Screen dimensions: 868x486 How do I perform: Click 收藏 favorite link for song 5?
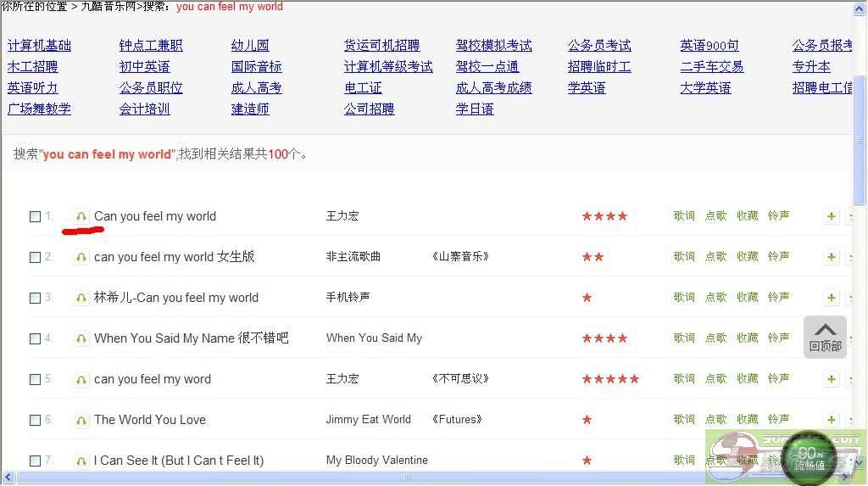747,379
